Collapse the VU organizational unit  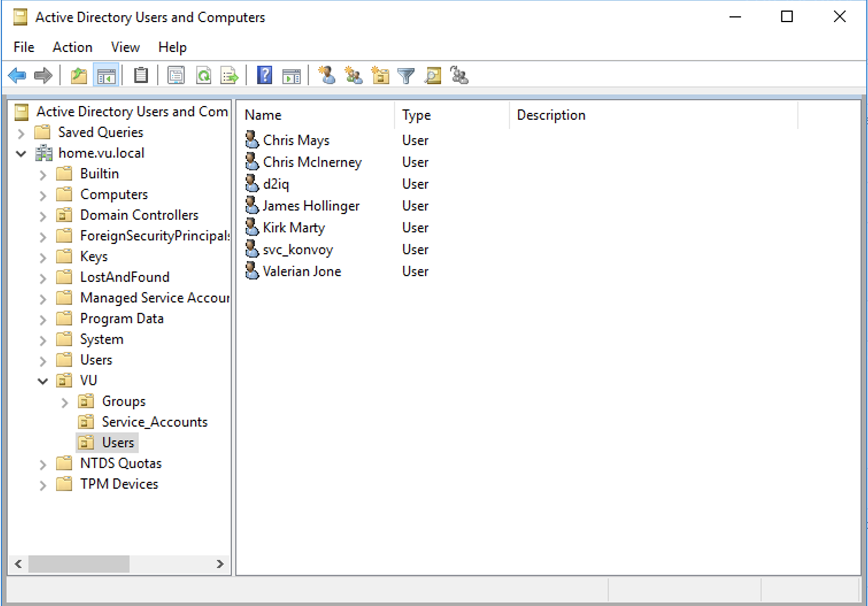(43, 381)
